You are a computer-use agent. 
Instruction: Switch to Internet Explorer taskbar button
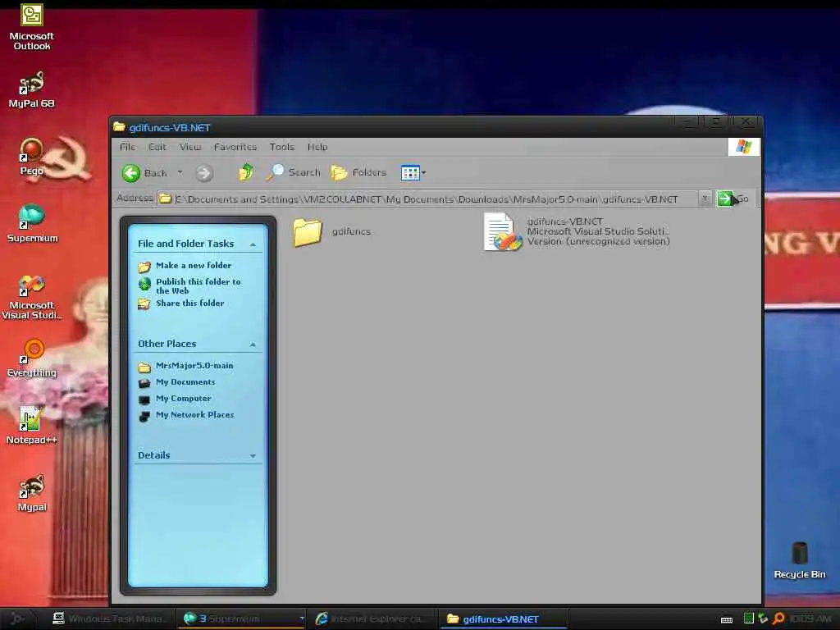[372, 619]
